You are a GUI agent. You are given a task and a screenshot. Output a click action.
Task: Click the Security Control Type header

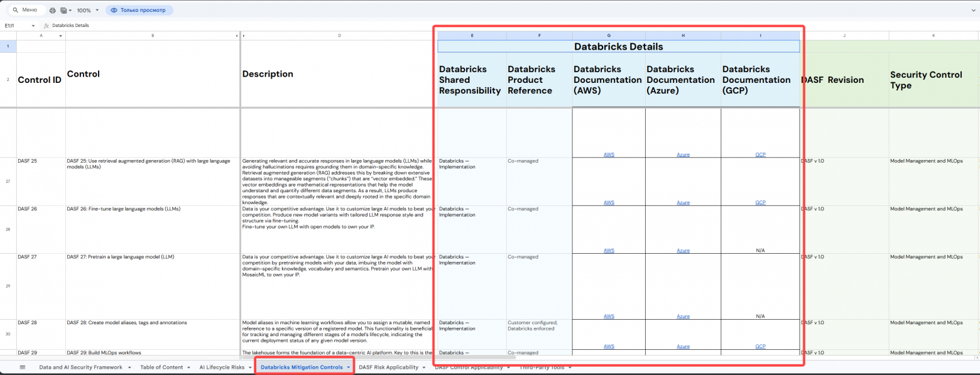pyautogui.click(x=933, y=80)
